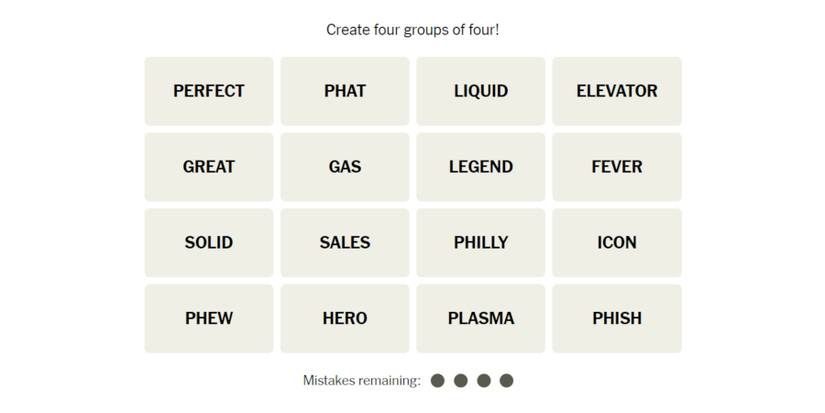The image size is (825, 413).
Task: Choose the PHILLY tile
Action: (x=480, y=243)
